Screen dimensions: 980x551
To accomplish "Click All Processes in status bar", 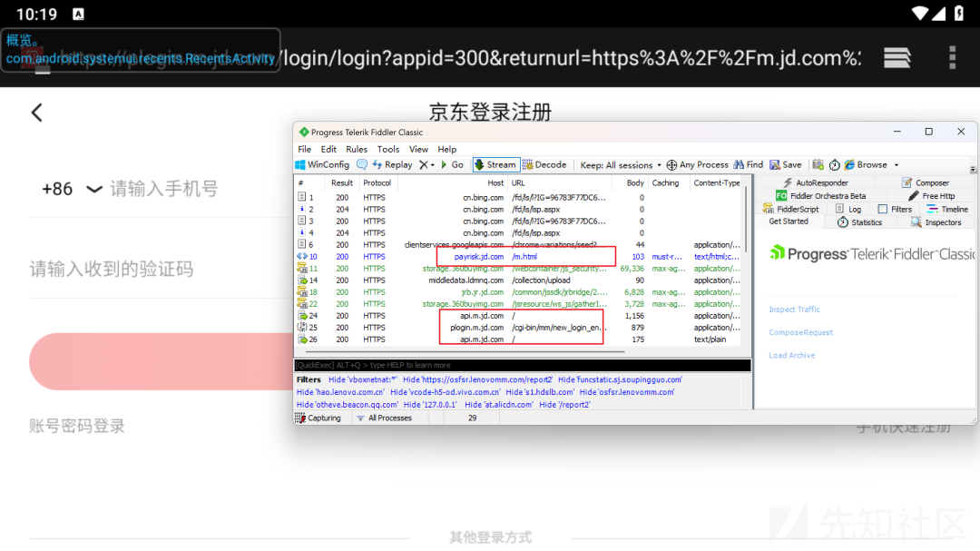I will (x=384, y=418).
